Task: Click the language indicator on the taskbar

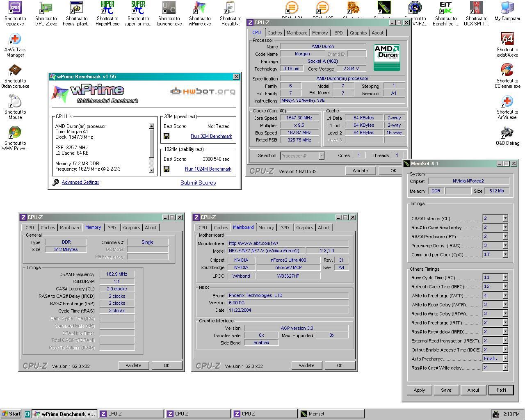Action: click(27, 414)
